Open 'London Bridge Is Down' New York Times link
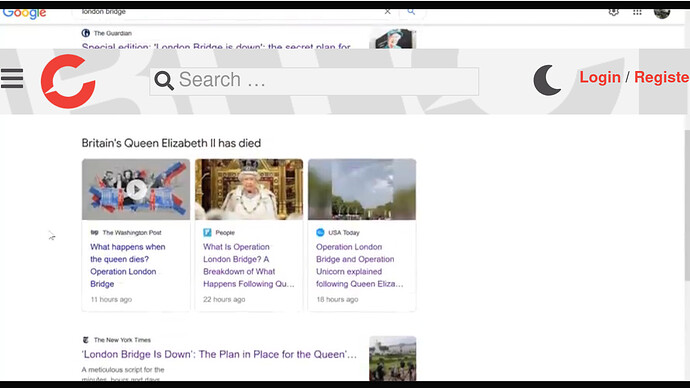 coord(219,354)
